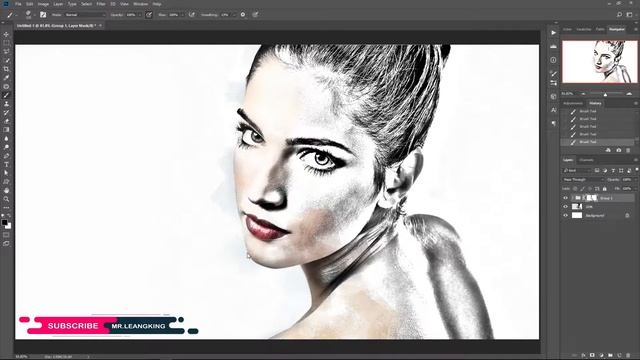Select the Gradient tool
The width and height of the screenshot is (640, 360).
[6, 130]
